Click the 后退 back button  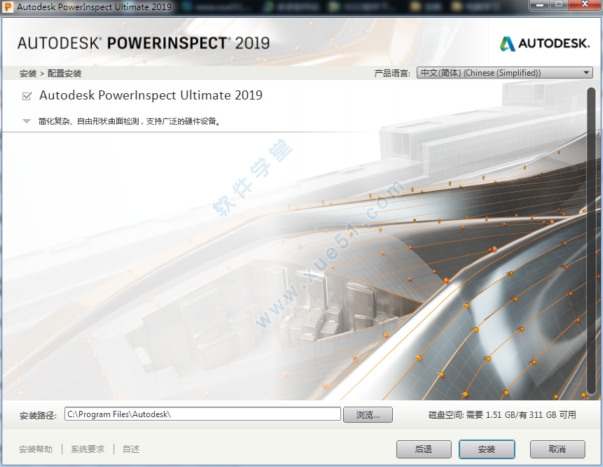click(423, 449)
